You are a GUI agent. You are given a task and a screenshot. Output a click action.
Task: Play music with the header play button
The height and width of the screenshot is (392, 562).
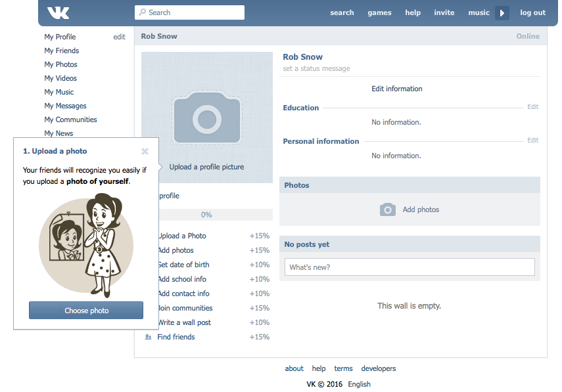[502, 13]
